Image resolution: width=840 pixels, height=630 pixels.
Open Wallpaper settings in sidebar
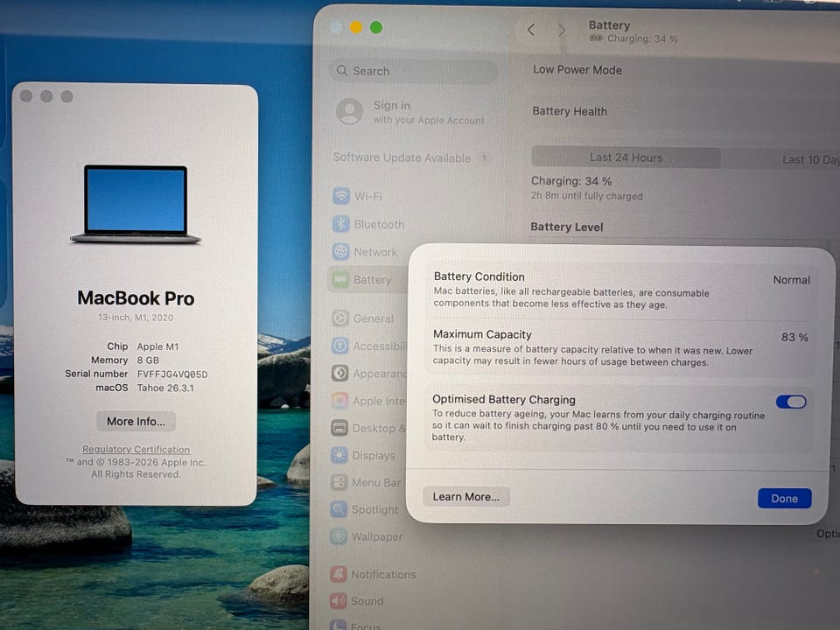coord(376,536)
